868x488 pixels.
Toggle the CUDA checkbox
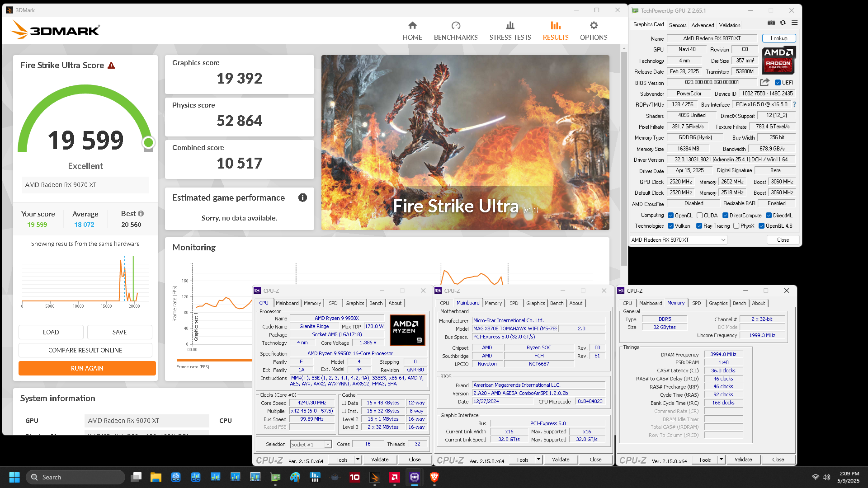pyautogui.click(x=699, y=216)
